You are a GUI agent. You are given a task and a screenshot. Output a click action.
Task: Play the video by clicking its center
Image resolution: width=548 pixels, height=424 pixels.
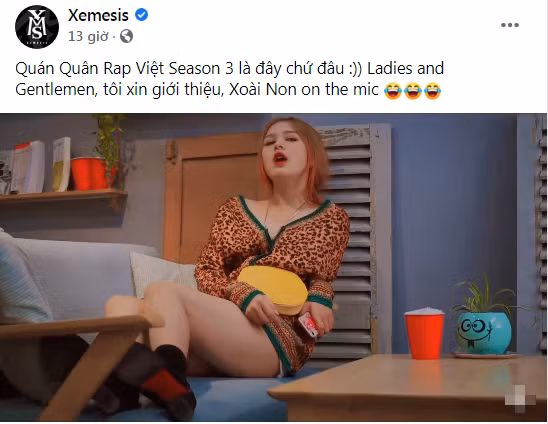(x=273, y=267)
